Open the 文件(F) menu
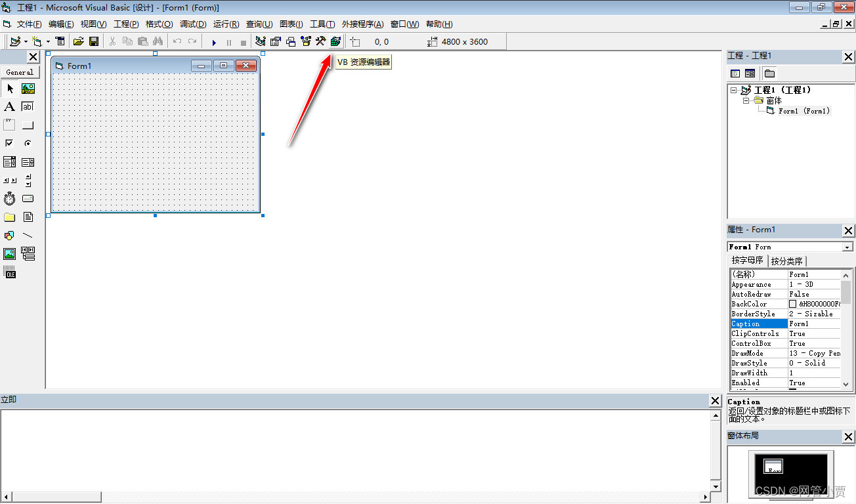This screenshot has width=856, height=504. pyautogui.click(x=29, y=24)
